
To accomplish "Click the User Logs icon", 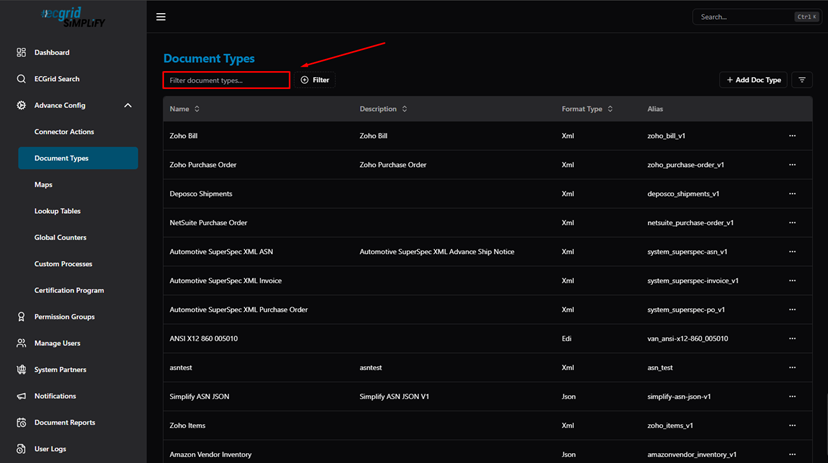I will [x=21, y=449].
